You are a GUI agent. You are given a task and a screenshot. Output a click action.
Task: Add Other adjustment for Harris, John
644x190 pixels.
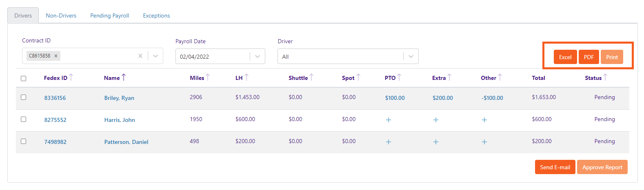pyautogui.click(x=484, y=120)
